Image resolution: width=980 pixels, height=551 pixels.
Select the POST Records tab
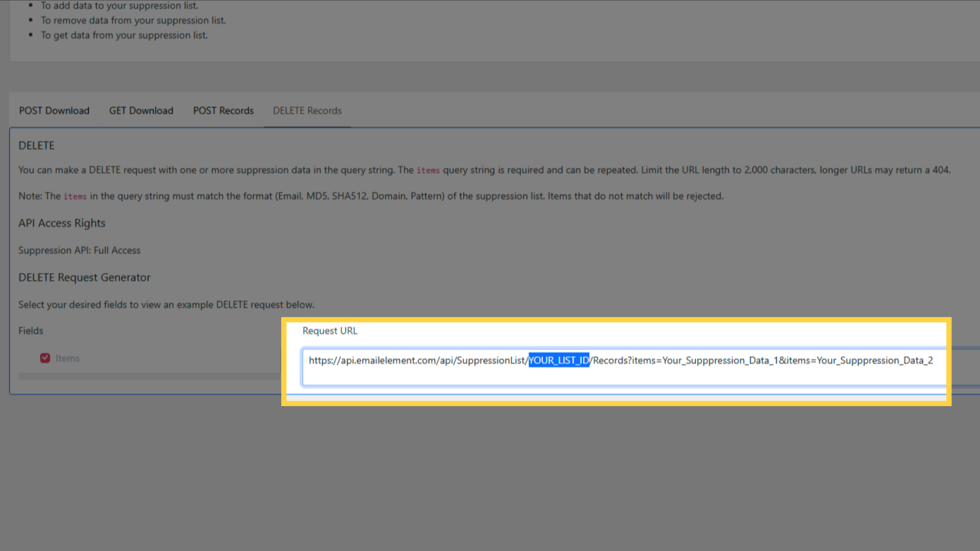tap(223, 111)
